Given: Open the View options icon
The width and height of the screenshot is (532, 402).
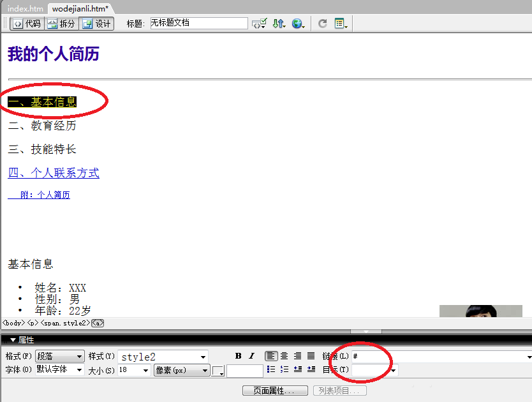Looking at the screenshot, I should tap(341, 24).
